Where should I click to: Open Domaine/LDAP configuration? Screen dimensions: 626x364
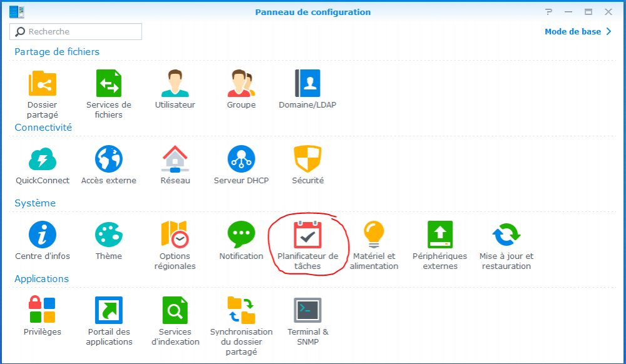coord(307,84)
